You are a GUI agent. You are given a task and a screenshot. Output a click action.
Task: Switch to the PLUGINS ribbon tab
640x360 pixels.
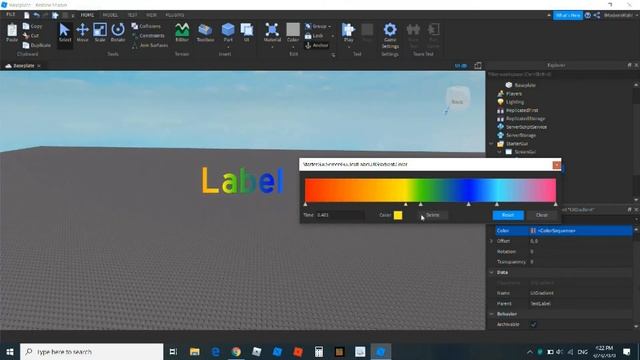[175, 15]
